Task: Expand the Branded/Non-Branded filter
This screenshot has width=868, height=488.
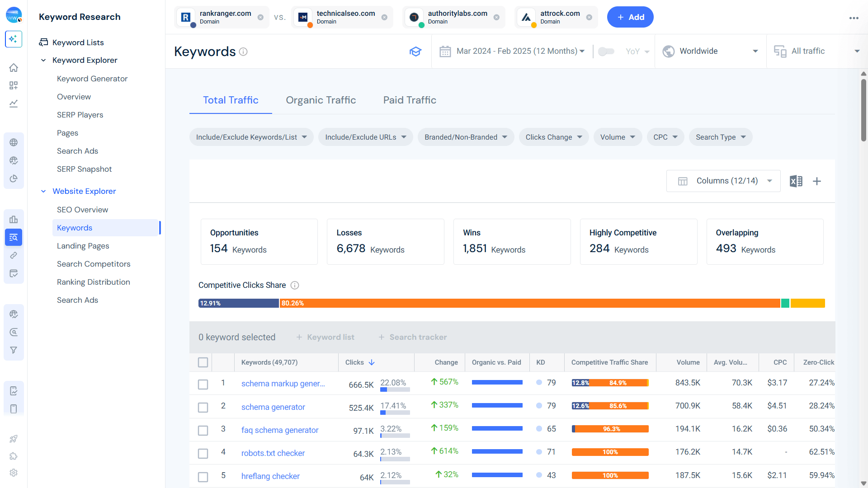Action: click(x=466, y=137)
